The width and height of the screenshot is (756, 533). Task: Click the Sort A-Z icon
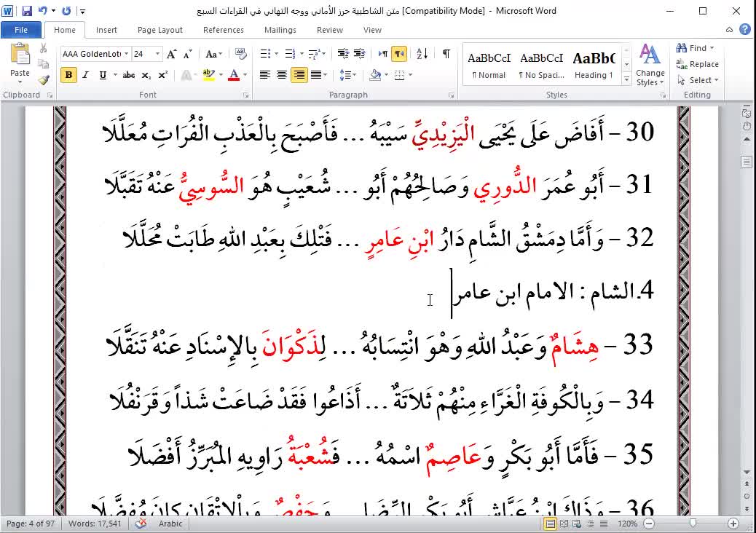422,54
